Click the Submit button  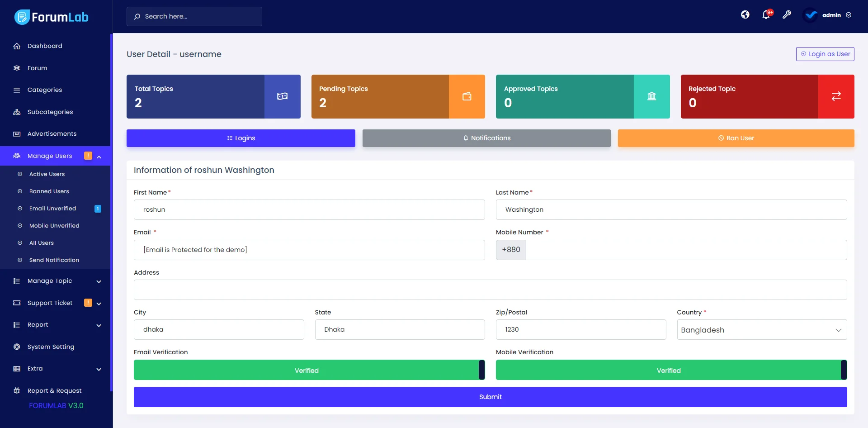click(x=491, y=397)
